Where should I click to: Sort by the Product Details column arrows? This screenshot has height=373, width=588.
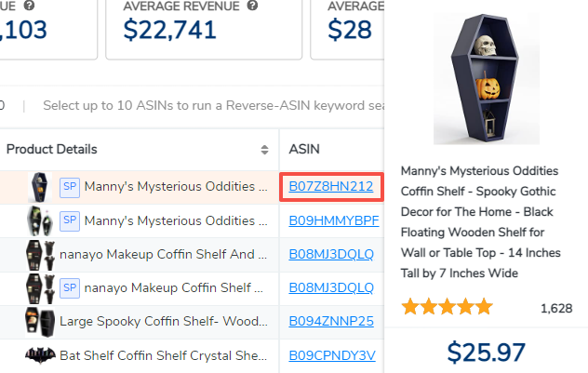264,150
